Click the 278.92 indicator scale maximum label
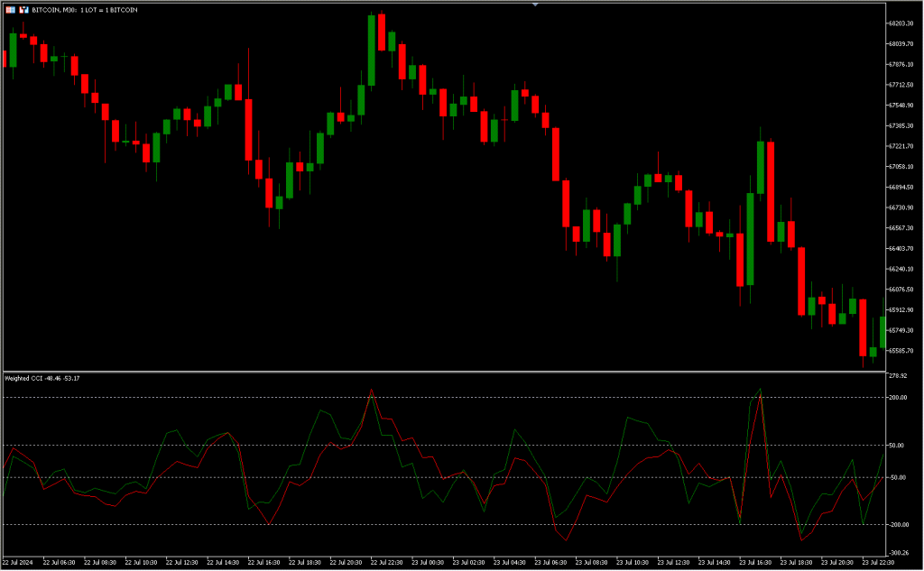 (898, 375)
